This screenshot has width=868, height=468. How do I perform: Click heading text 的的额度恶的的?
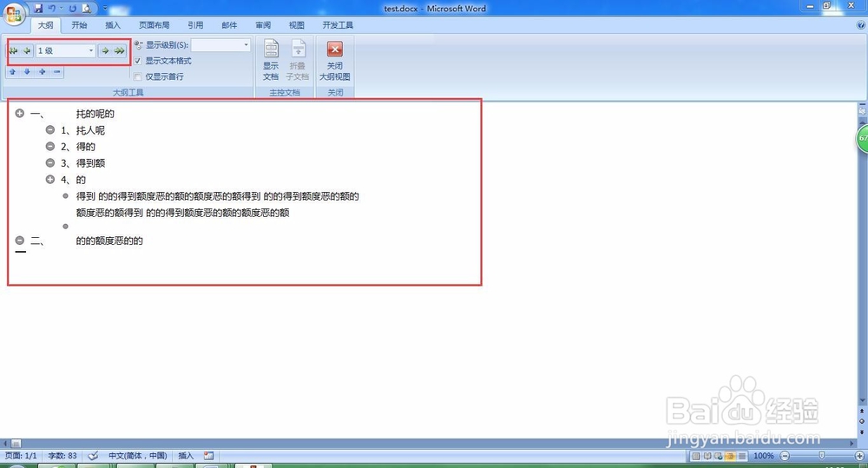coord(109,241)
